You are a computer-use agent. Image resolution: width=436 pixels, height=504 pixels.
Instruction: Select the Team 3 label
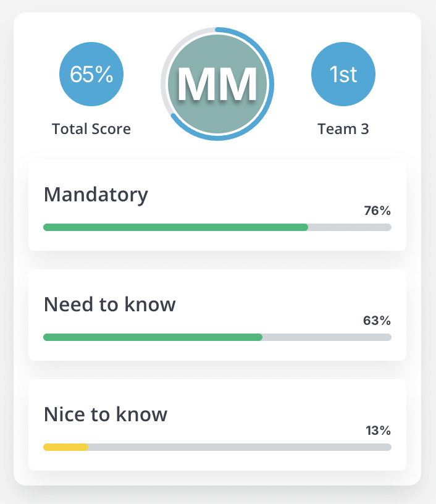[343, 129]
